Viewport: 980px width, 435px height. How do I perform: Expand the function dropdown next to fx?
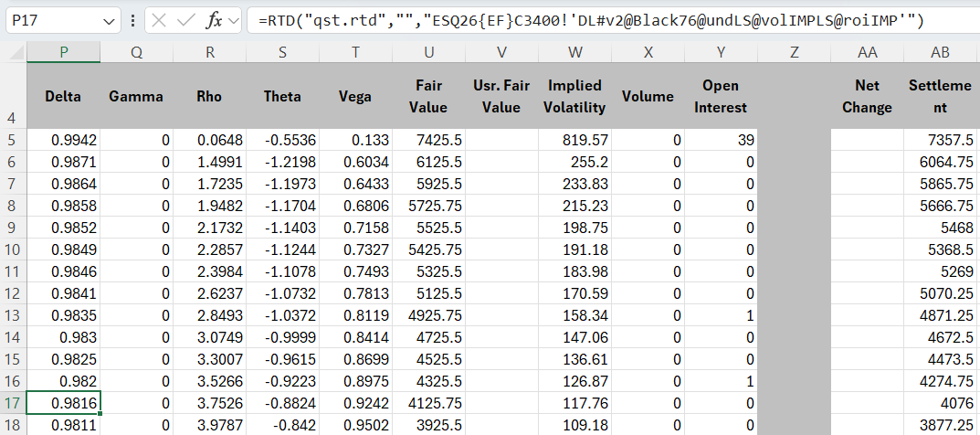(x=235, y=21)
